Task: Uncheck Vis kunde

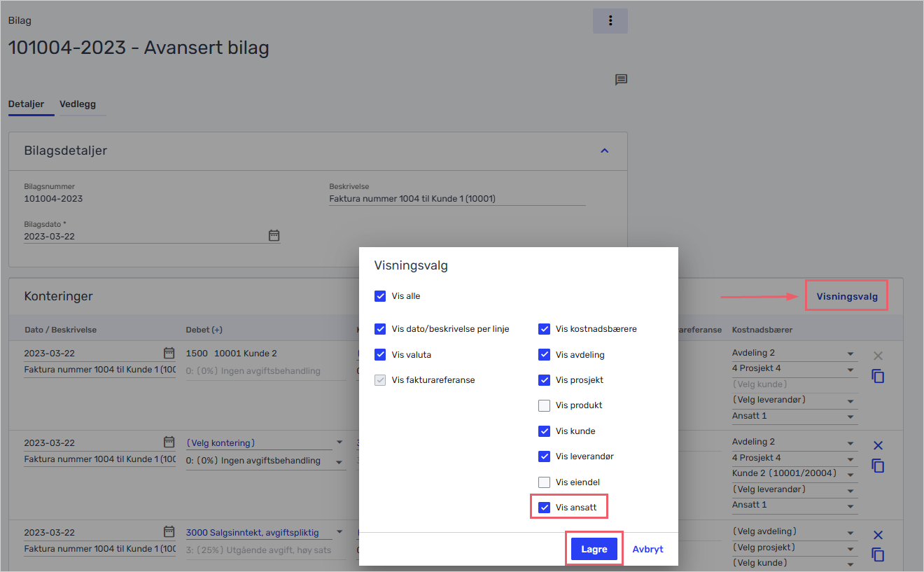Action: click(544, 431)
